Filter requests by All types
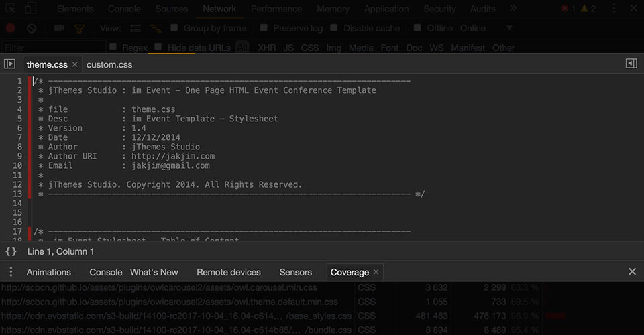Viewport: 644px width, 335px height. (x=242, y=48)
